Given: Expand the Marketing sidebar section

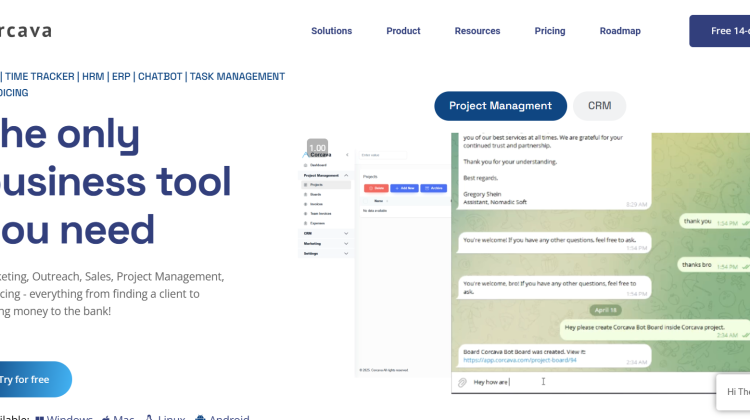Looking at the screenshot, I should tap(326, 243).
